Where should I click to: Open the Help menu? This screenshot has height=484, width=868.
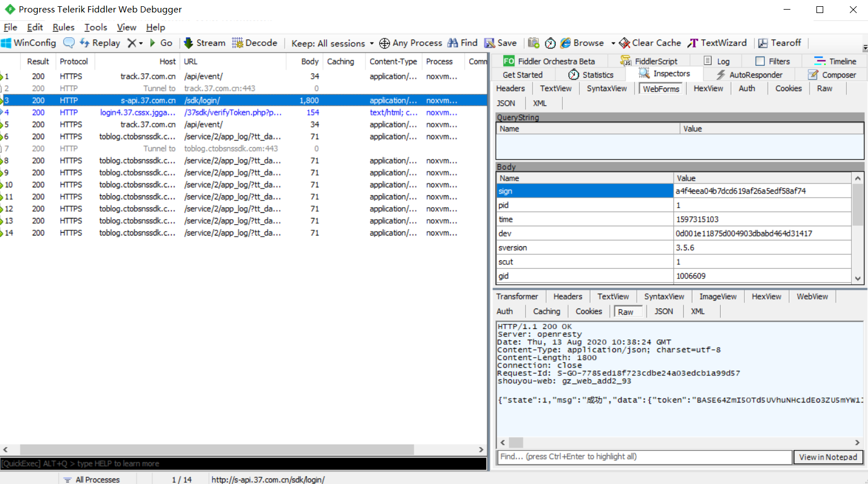point(155,27)
